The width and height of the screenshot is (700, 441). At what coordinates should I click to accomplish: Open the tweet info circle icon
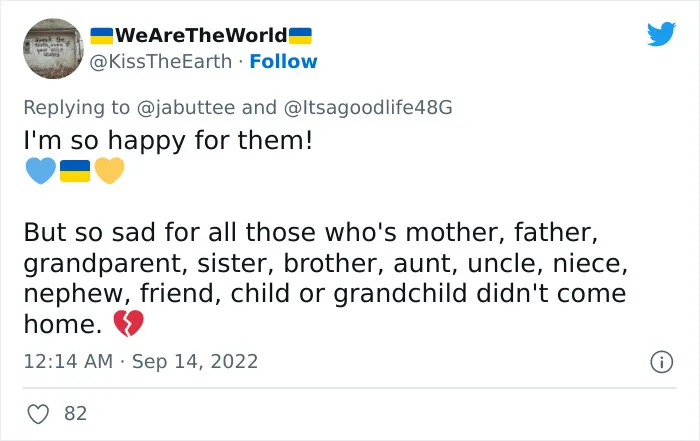click(661, 362)
